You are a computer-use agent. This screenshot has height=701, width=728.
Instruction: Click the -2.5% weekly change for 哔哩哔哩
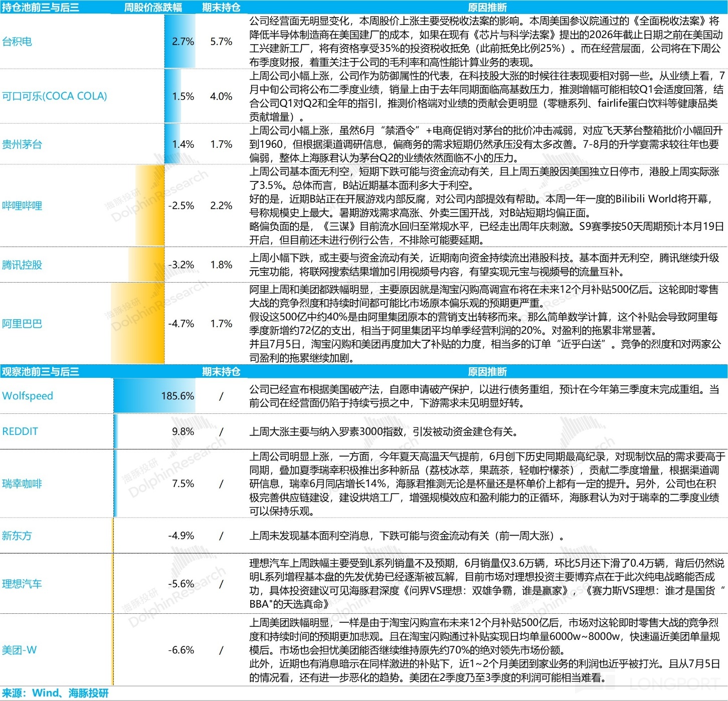click(x=181, y=206)
